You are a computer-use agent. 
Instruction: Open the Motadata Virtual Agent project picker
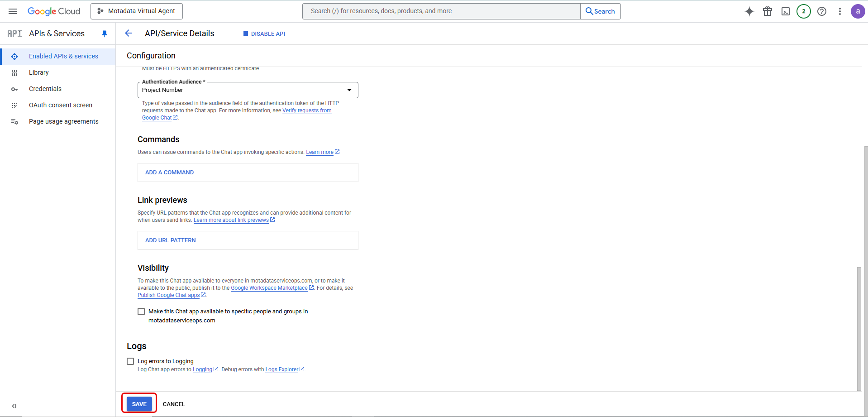click(137, 11)
